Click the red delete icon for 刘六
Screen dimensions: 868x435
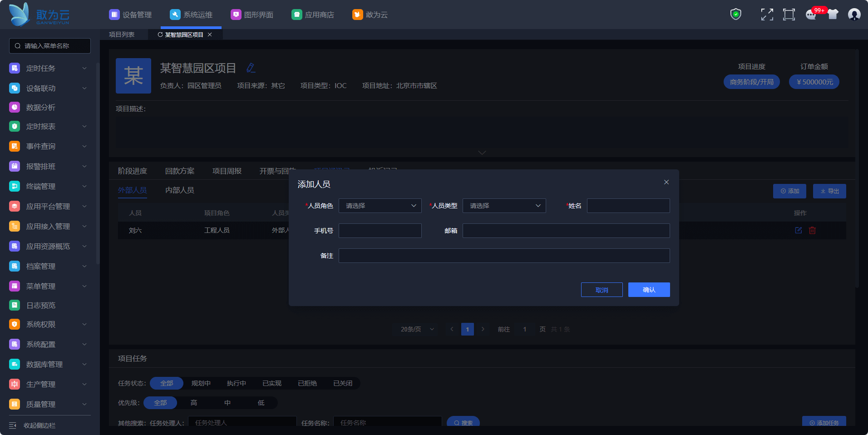click(x=812, y=231)
